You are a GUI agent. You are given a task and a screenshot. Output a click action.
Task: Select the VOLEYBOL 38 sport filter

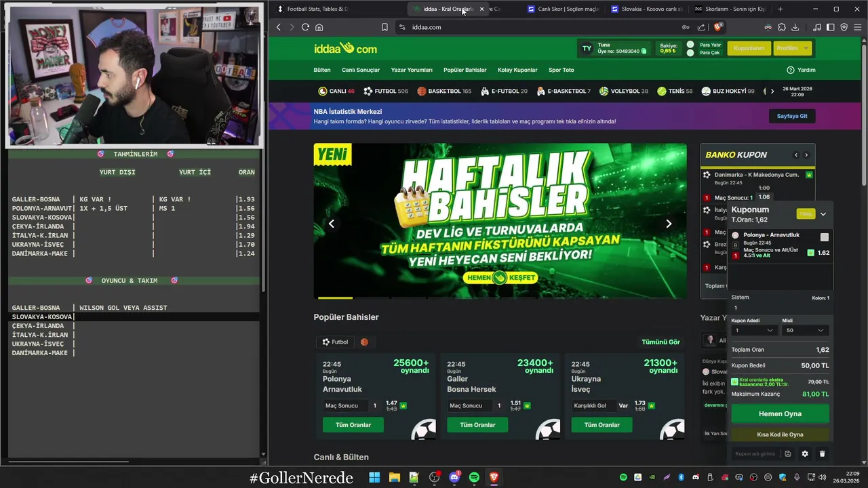click(624, 91)
